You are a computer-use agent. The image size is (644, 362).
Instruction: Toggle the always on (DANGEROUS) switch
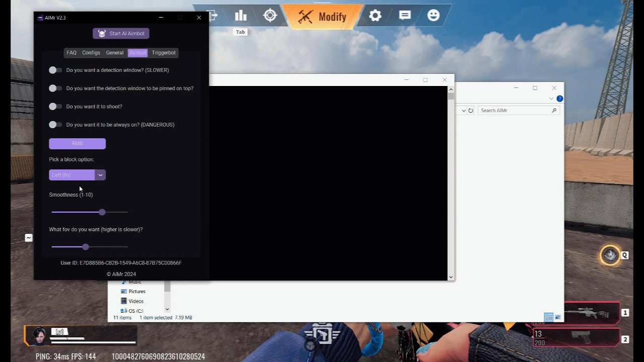55,125
